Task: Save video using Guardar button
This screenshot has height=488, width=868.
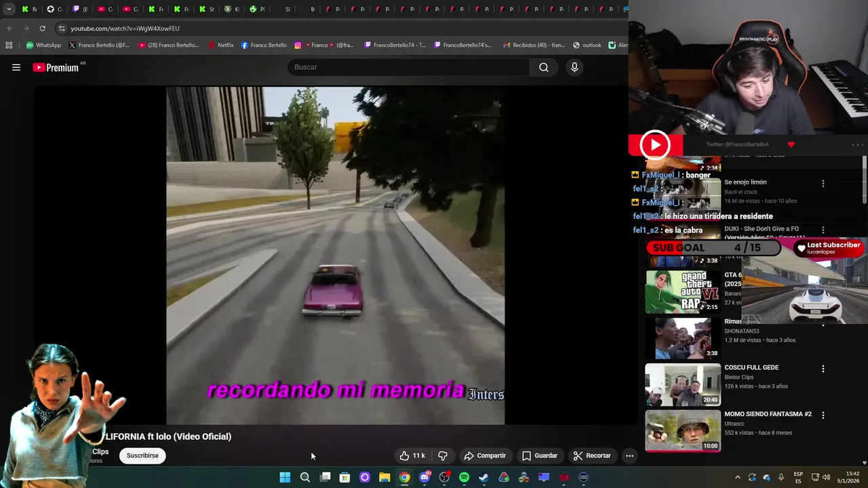Action: click(x=540, y=455)
